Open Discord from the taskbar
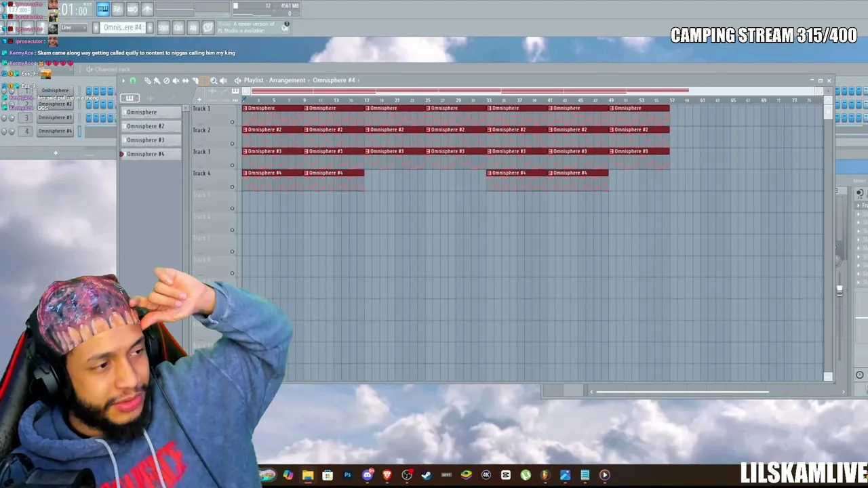This screenshot has width=868, height=488. [368, 475]
